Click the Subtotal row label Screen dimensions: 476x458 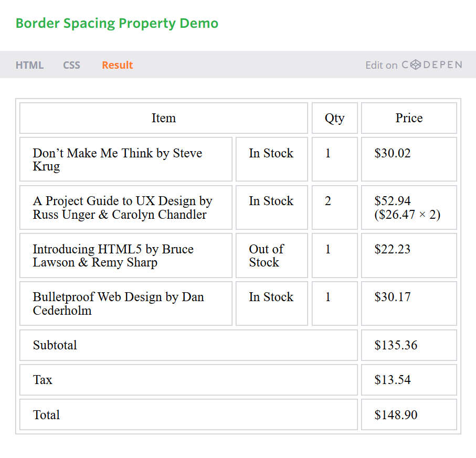(x=55, y=345)
